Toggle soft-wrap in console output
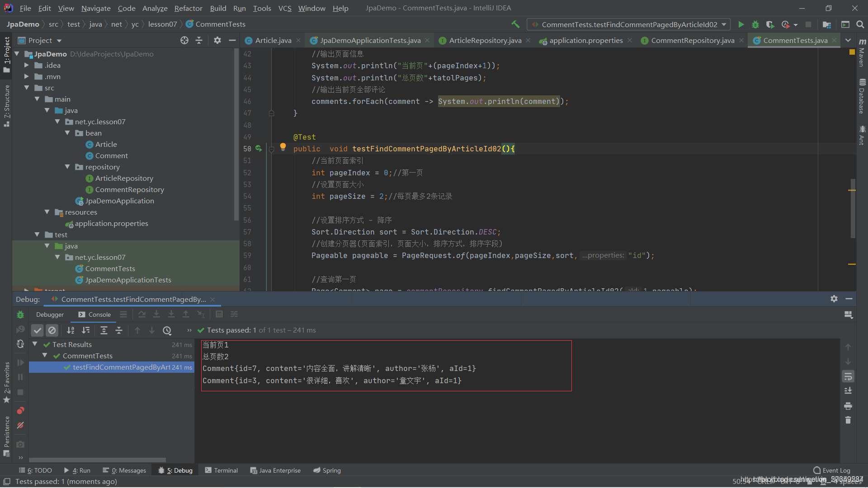The image size is (868, 488). pos(848,376)
